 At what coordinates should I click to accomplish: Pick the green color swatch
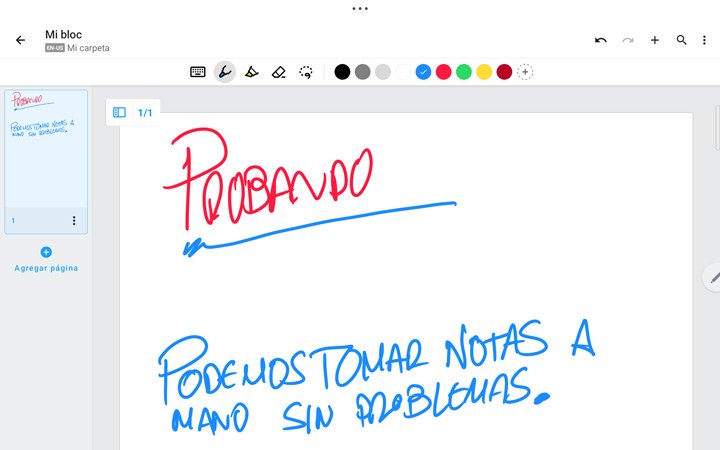[464, 72]
